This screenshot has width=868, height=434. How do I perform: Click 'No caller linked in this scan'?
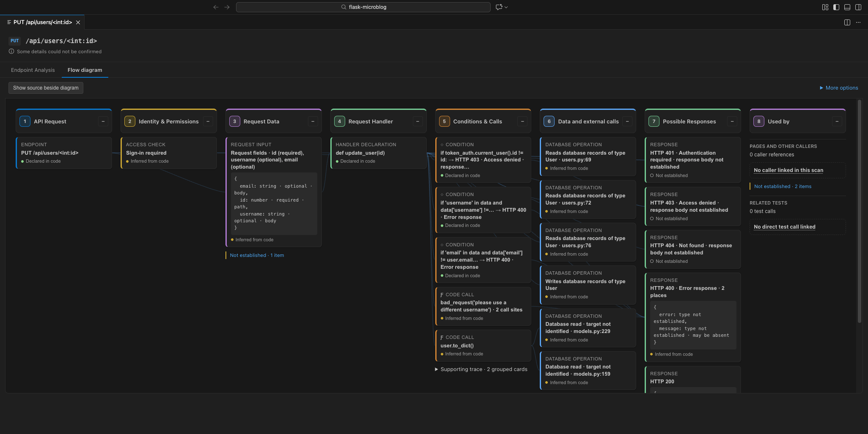(x=788, y=170)
